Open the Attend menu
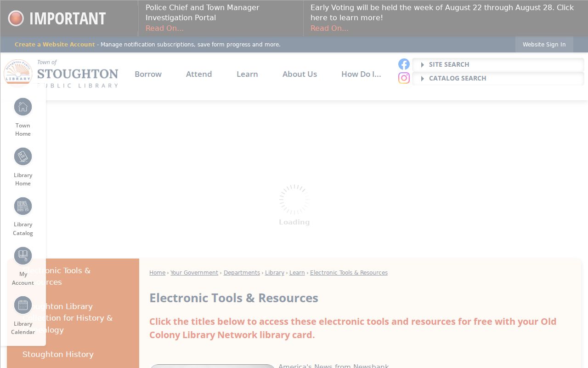Viewport: 588px width, 368px height. pyautogui.click(x=199, y=74)
